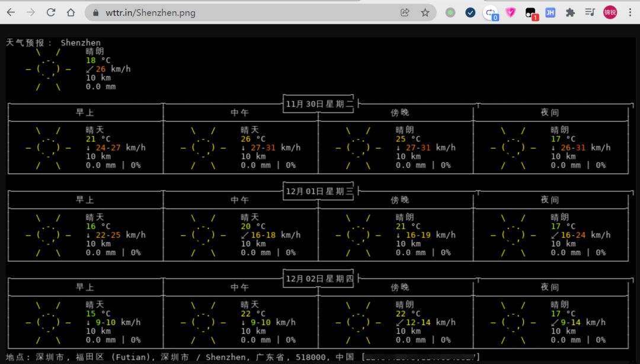Image resolution: width=640 pixels, height=364 pixels.
Task: Click 傍晚 heading under 12月01日
Action: 399,199
